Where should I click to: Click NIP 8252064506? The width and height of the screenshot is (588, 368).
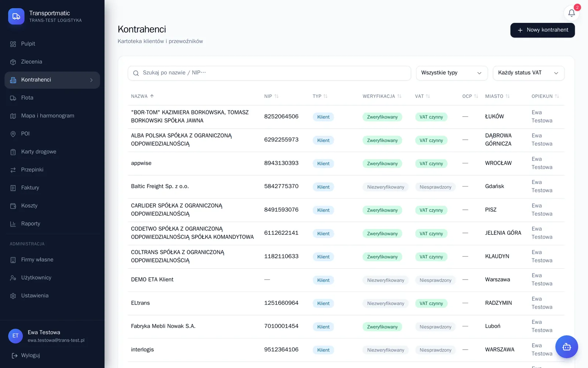[281, 117]
